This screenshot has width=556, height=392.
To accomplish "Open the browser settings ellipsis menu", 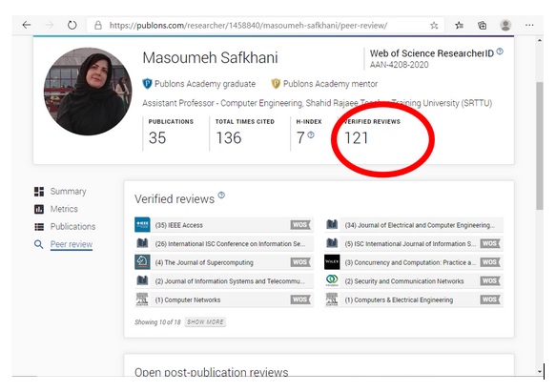I will pyautogui.click(x=529, y=25).
